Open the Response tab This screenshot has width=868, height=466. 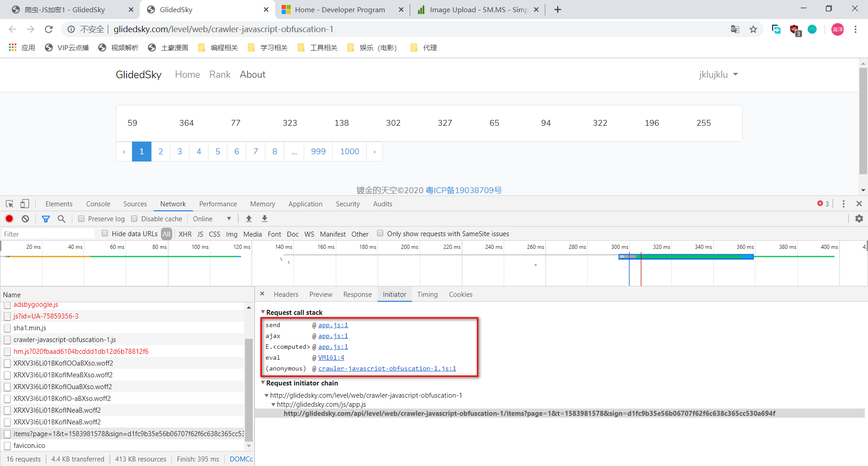(358, 295)
